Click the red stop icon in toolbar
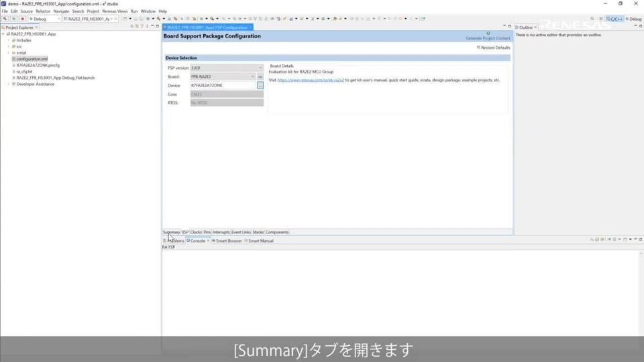The height and width of the screenshot is (362, 644). click(22, 19)
